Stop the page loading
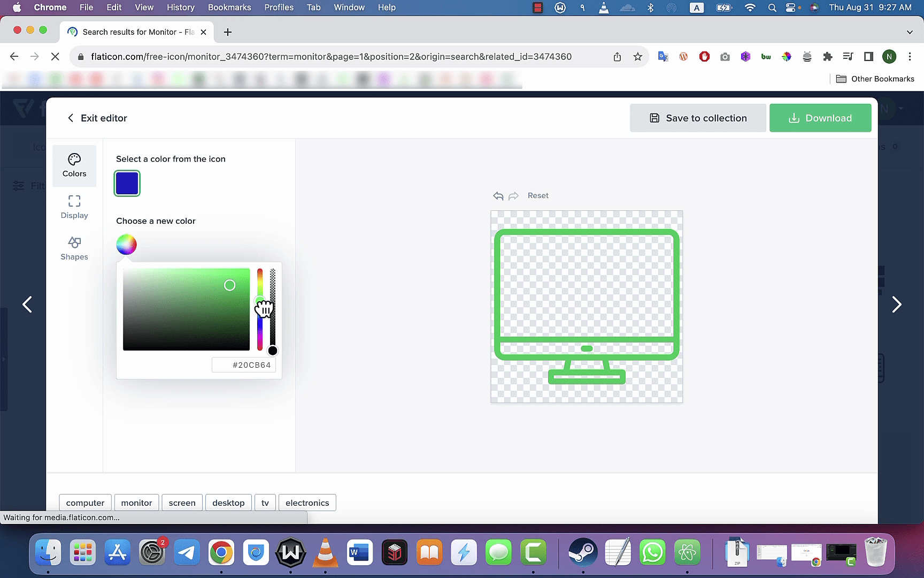This screenshot has height=578, width=924. tap(55, 56)
